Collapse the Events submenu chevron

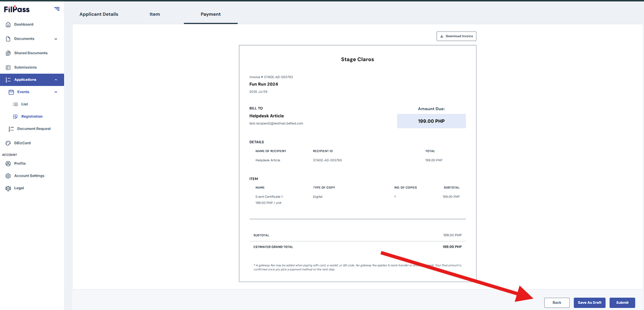[x=56, y=92]
